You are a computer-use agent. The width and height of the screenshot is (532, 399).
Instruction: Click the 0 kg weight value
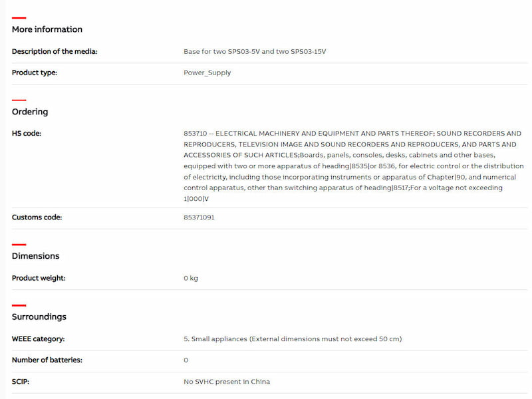(191, 278)
